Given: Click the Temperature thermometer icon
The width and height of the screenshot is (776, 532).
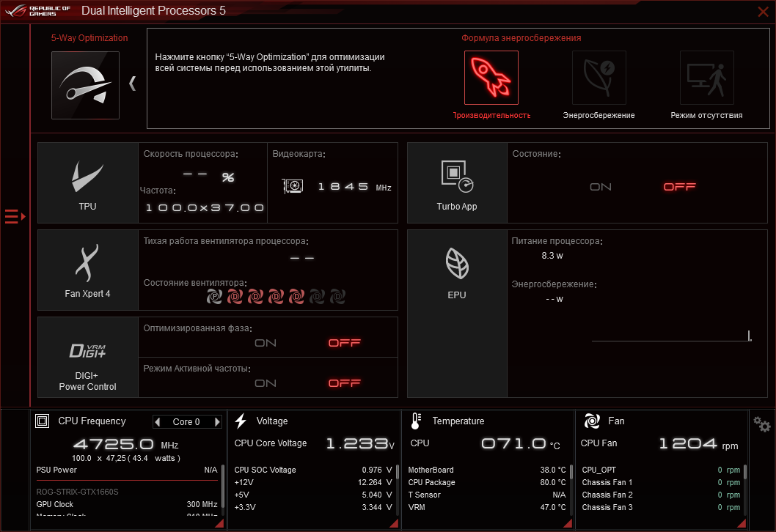Looking at the screenshot, I should [416, 421].
